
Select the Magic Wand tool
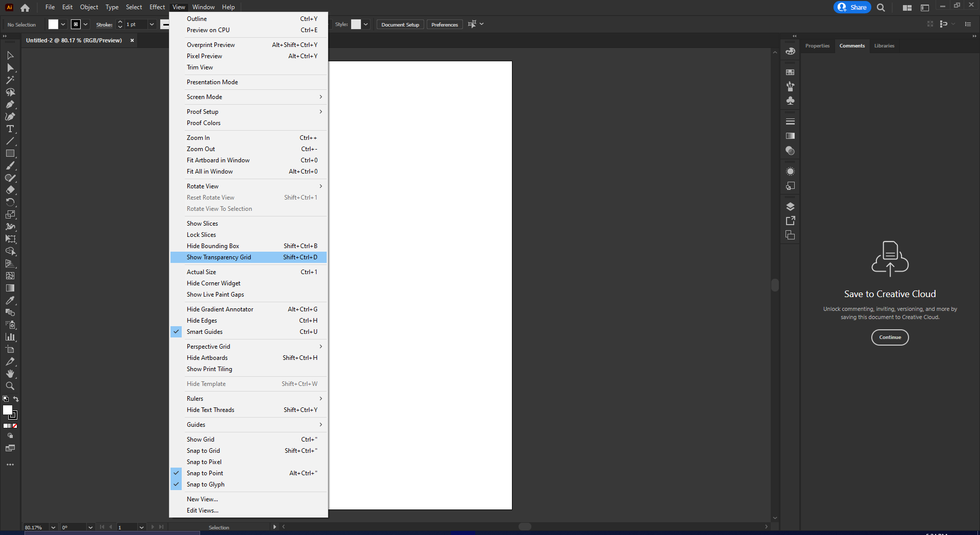[10, 80]
